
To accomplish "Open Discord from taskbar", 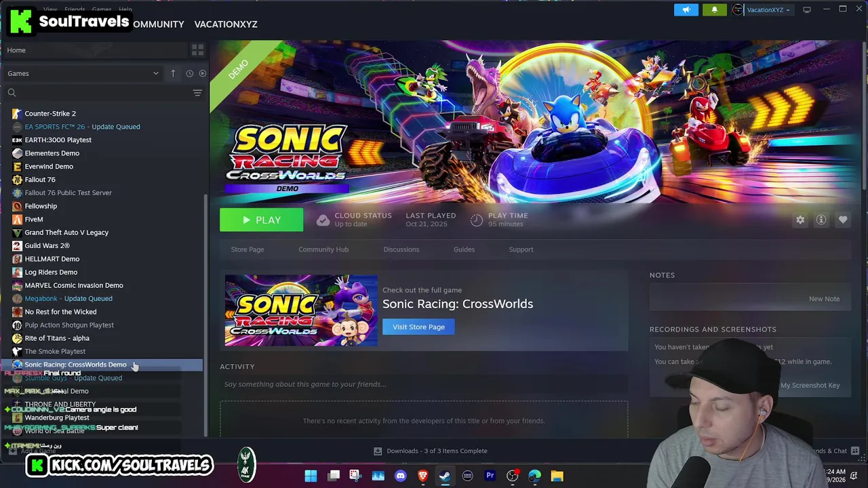I will [400, 476].
